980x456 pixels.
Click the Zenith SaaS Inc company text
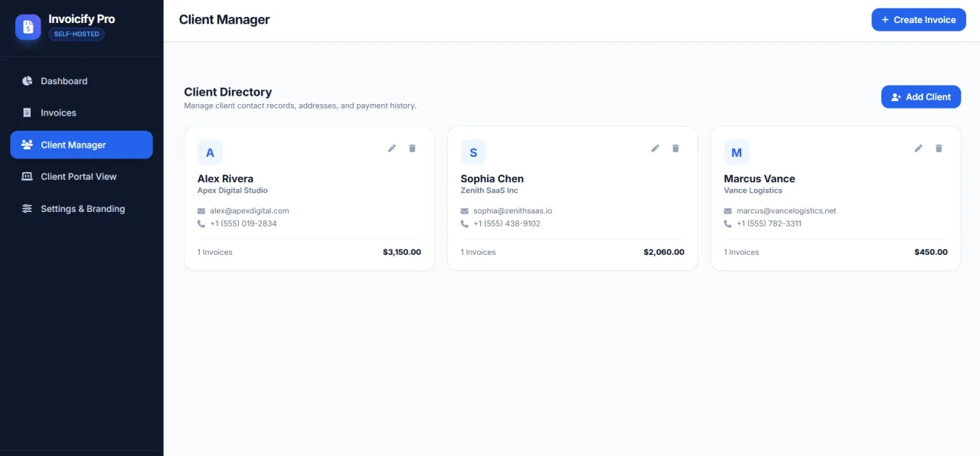(x=489, y=191)
